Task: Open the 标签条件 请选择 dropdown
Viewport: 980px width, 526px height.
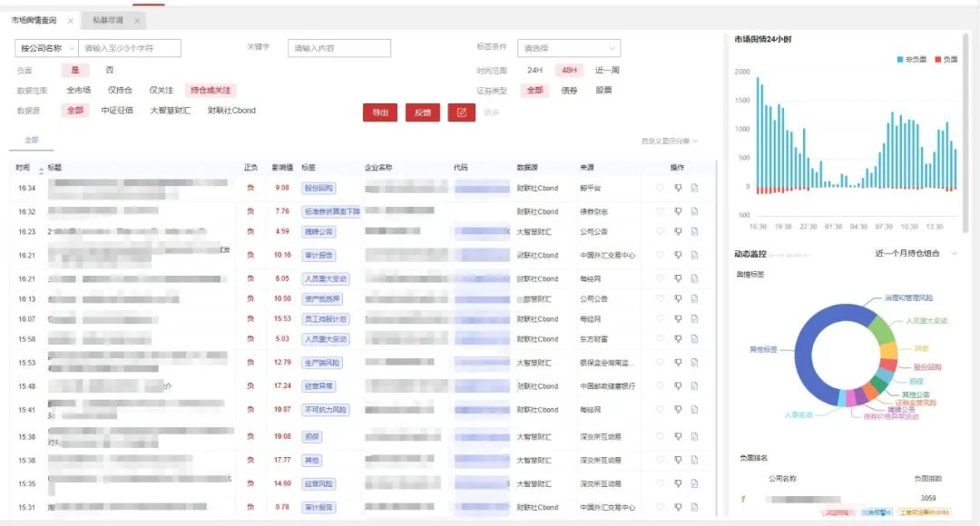Action: [569, 47]
